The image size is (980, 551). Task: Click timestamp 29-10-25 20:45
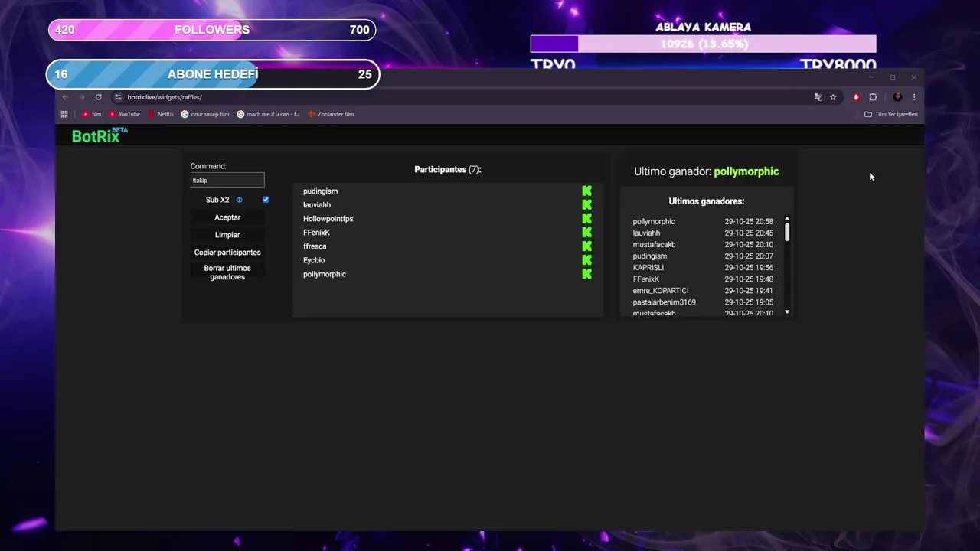pos(749,233)
